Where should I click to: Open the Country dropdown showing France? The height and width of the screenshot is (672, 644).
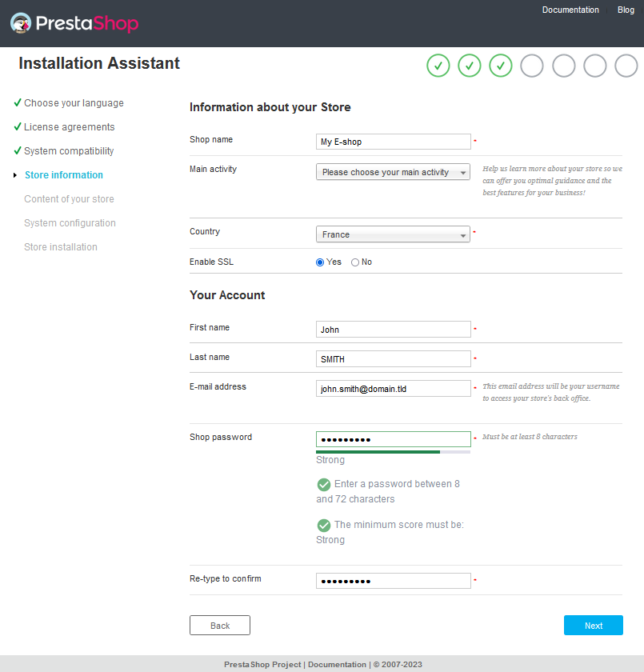[393, 234]
